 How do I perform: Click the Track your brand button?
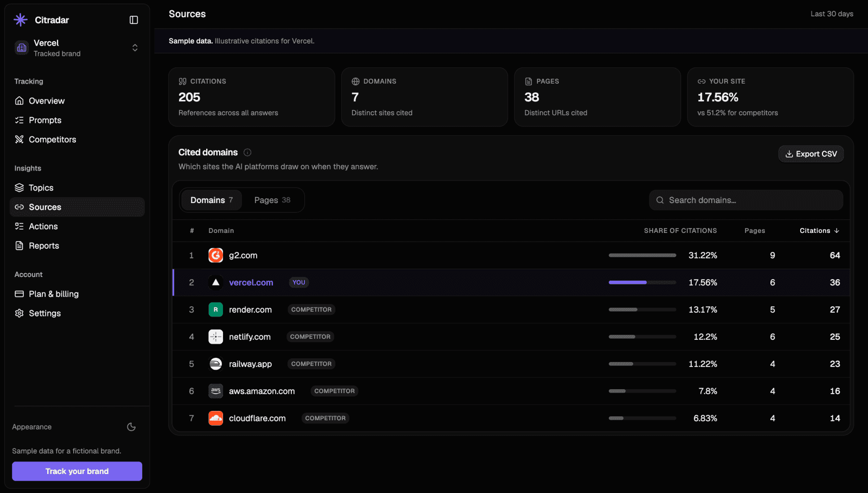(x=77, y=471)
